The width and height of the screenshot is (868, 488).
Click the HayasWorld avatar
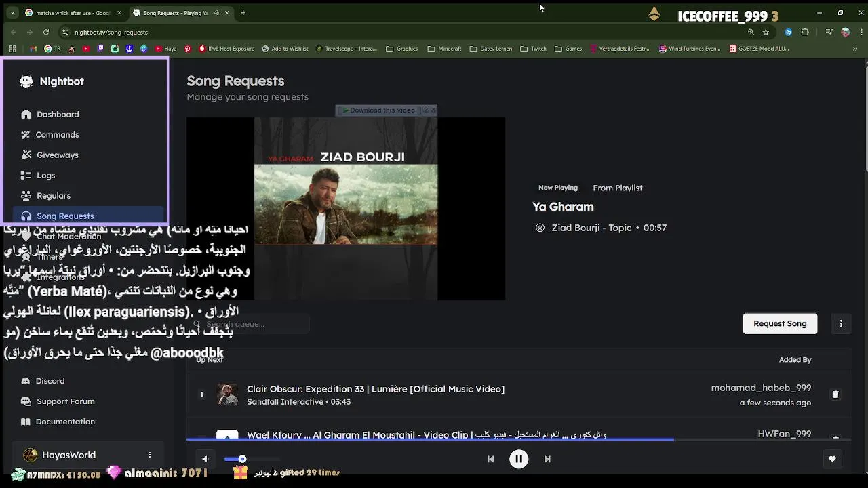coord(30,455)
